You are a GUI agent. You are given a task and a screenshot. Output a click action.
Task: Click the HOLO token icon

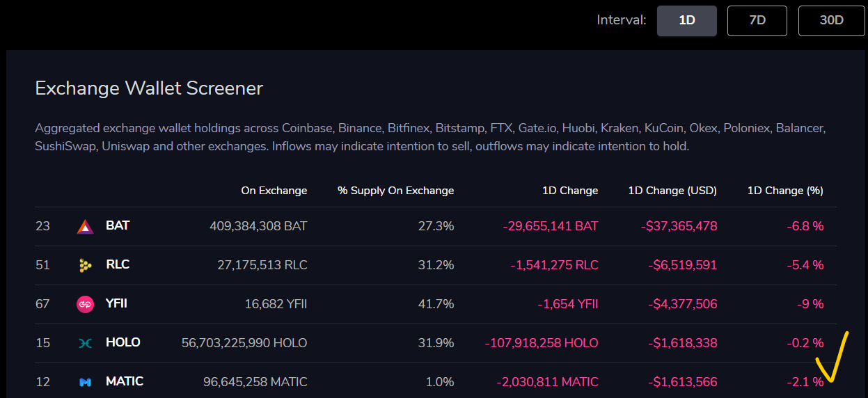click(85, 343)
